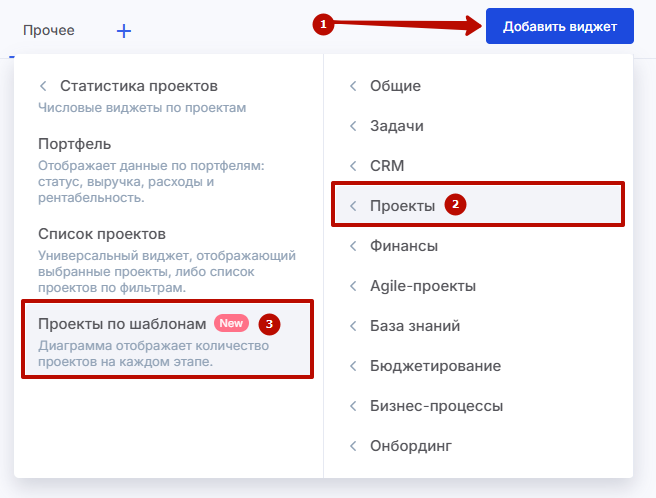Expand the Общие category chevron
Screen dimensions: 656x498
353,86
